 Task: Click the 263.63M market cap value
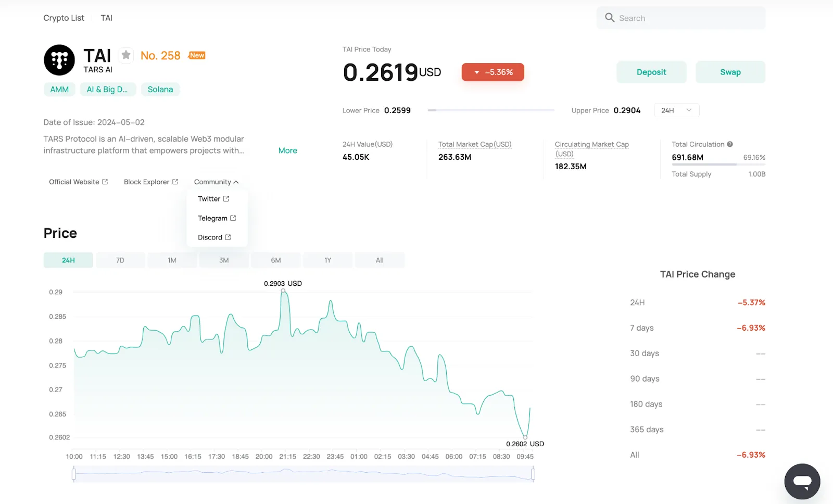pyautogui.click(x=455, y=157)
